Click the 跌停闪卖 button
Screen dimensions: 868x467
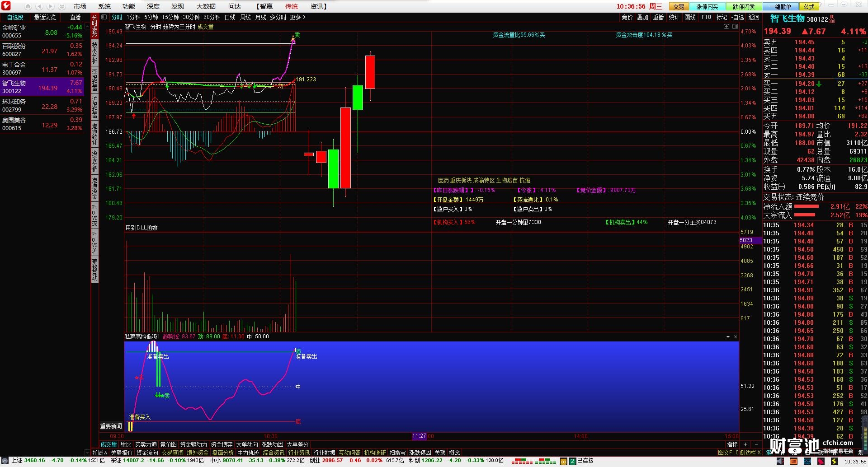(744, 6)
